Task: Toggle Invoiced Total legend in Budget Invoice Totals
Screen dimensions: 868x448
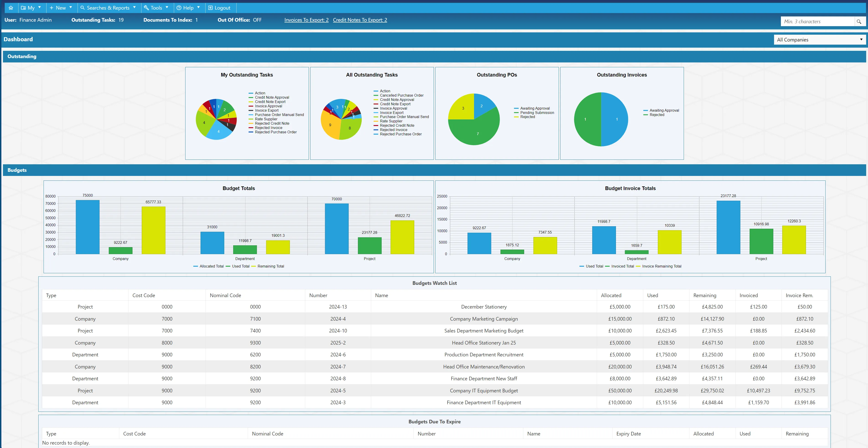Action: [619, 266]
